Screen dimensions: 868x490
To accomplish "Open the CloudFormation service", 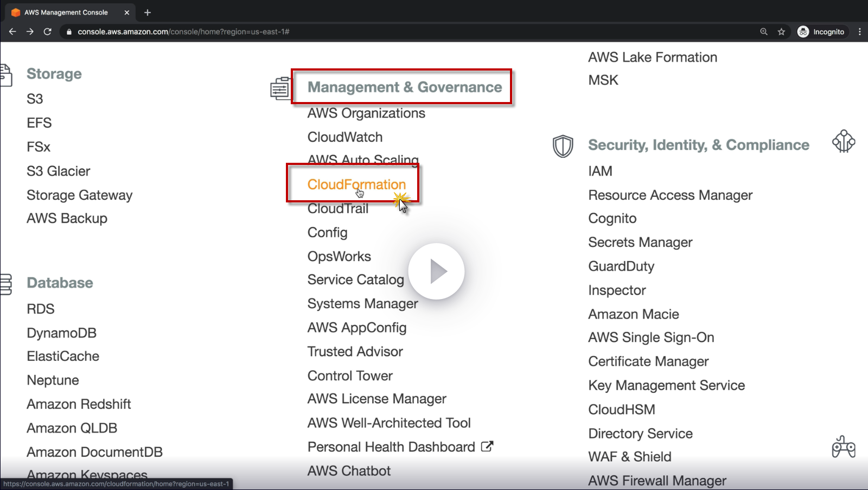I will point(356,184).
